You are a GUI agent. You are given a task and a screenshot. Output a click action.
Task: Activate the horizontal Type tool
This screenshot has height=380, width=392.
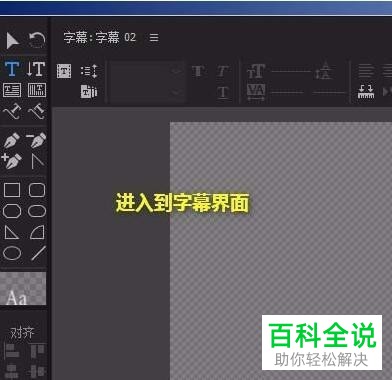coord(12,69)
